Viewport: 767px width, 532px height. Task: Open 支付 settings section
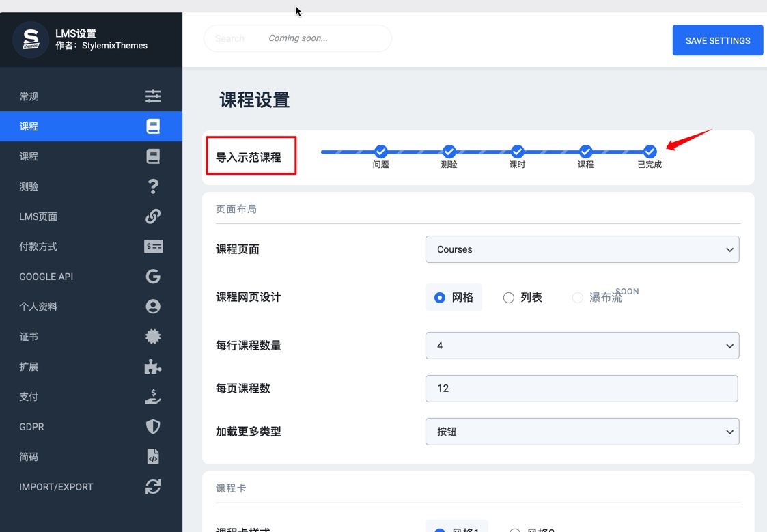pos(91,397)
